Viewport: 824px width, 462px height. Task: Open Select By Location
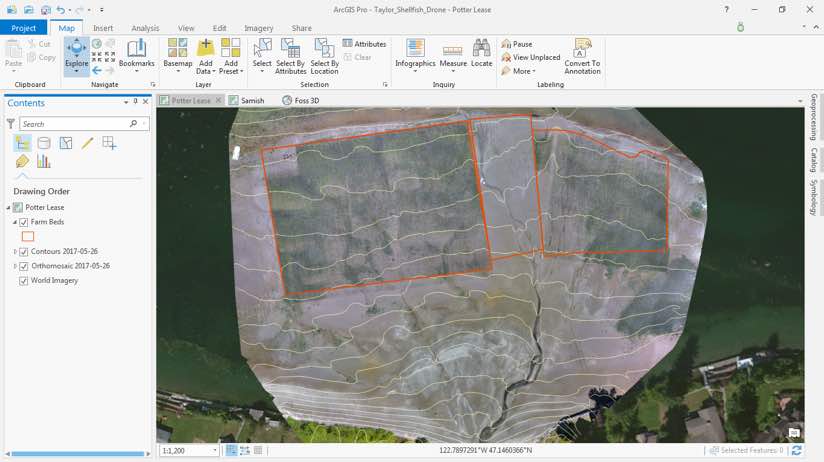(324, 55)
